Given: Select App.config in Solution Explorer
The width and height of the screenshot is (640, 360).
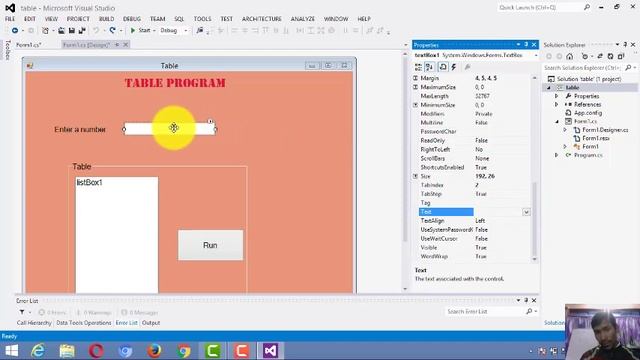Looking at the screenshot, I should (588, 113).
